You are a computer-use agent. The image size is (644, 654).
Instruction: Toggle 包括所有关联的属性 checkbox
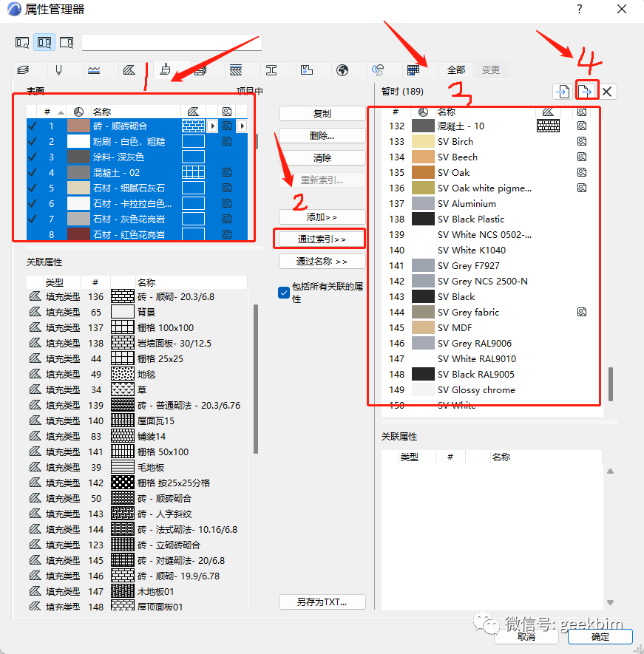click(284, 293)
